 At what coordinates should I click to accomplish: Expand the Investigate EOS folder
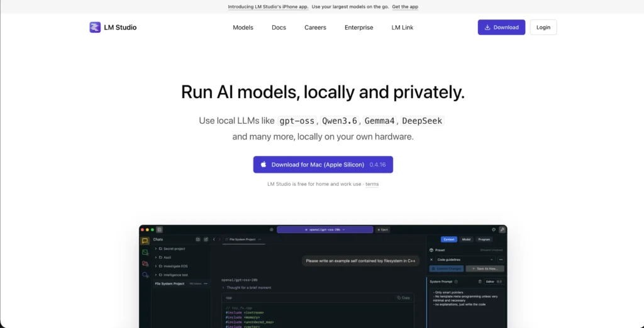pos(156,266)
